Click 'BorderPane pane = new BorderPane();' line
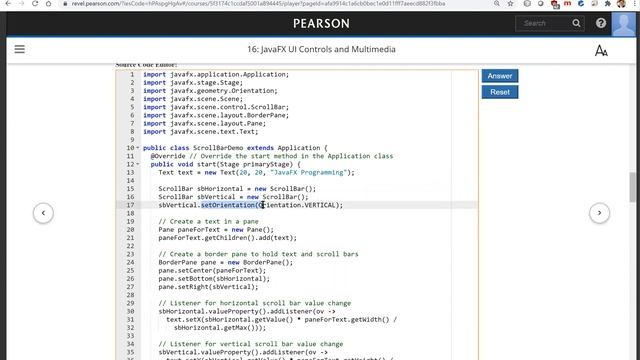This screenshot has width=640, height=360. (x=225, y=262)
